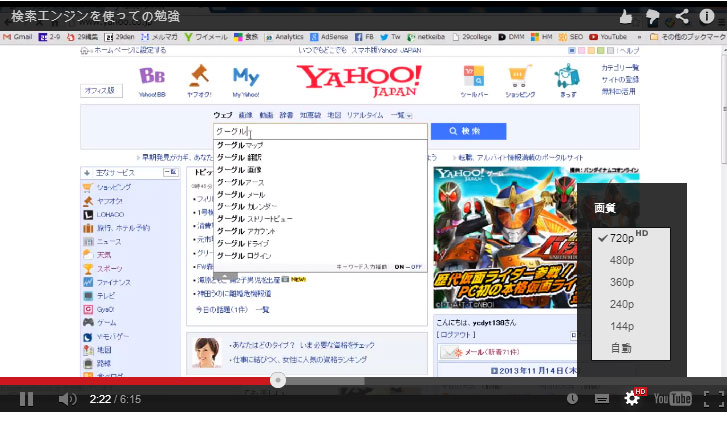Open My Yahoo! icon
Image resolution: width=727 pixels, height=425 pixels.
pos(246,82)
